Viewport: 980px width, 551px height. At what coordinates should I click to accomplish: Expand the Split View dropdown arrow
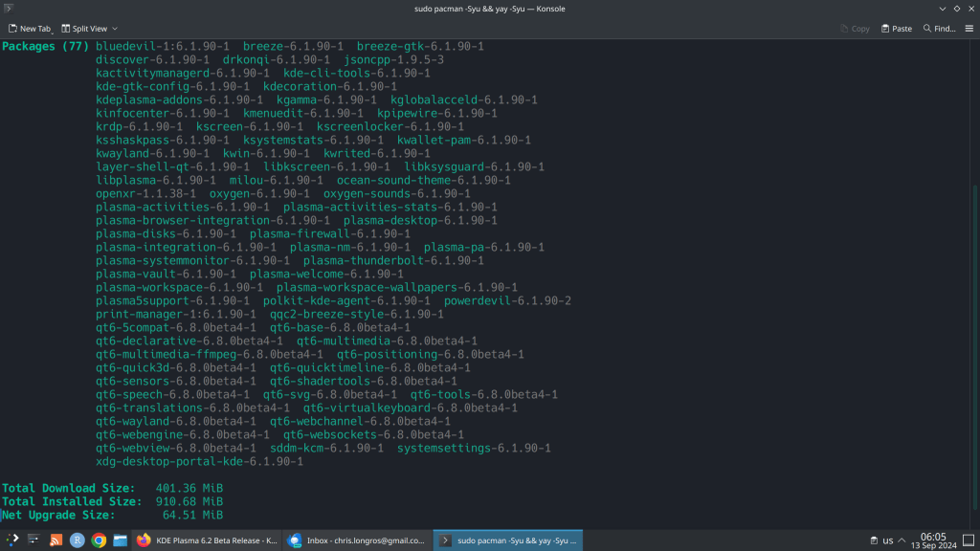(114, 29)
